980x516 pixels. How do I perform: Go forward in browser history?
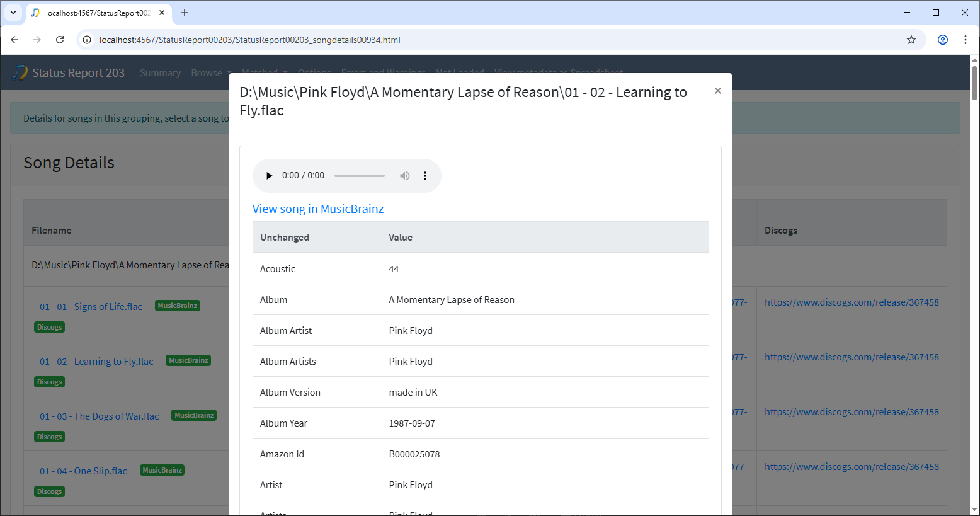(37, 40)
